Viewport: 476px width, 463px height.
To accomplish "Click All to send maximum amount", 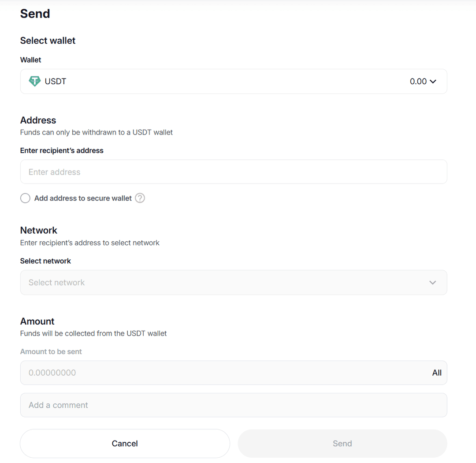I will click(437, 373).
